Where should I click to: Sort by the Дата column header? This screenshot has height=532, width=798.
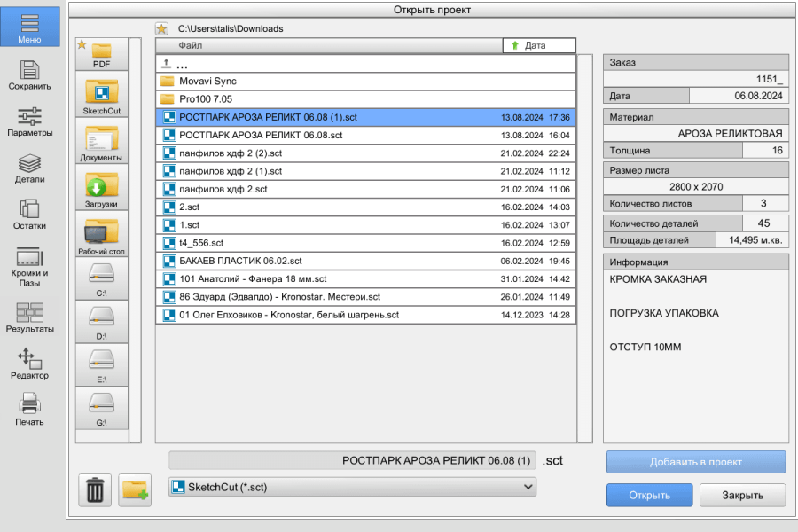tap(539, 45)
